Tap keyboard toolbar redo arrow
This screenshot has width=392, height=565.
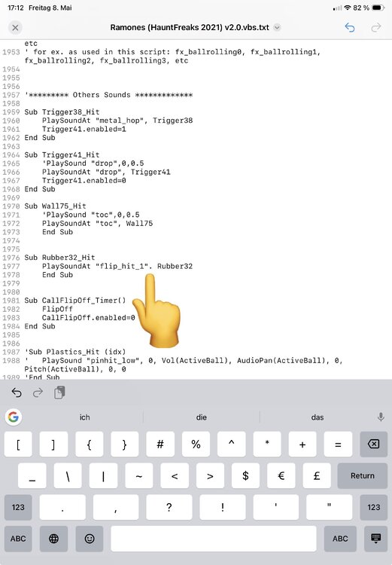[38, 392]
